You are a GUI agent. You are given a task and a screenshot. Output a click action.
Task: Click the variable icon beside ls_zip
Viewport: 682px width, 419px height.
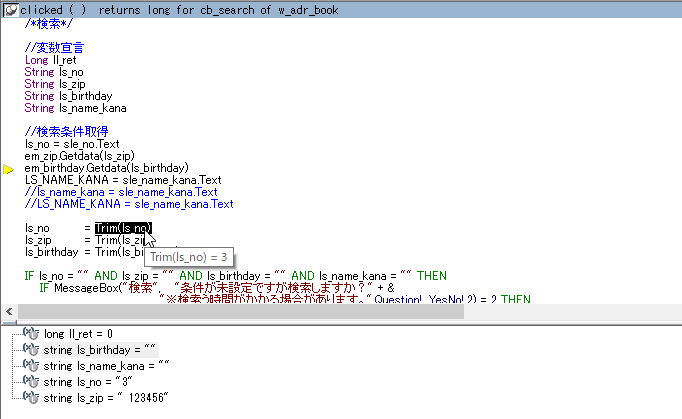[31, 398]
